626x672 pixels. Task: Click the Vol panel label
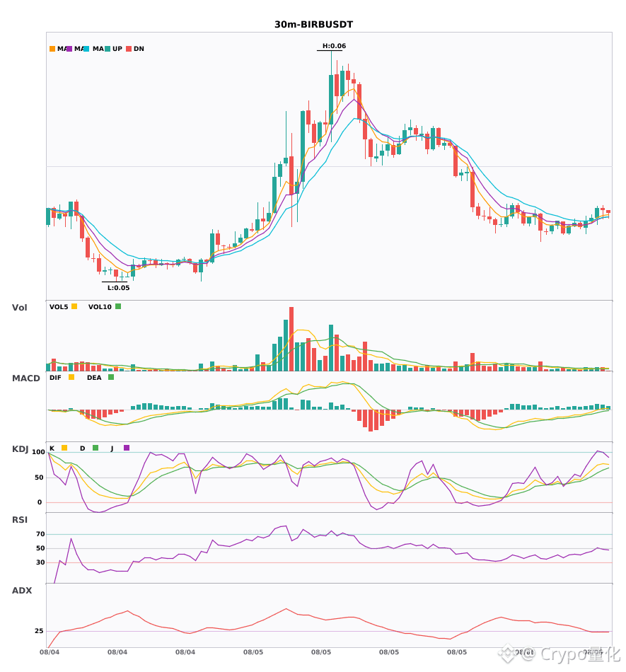(19, 308)
